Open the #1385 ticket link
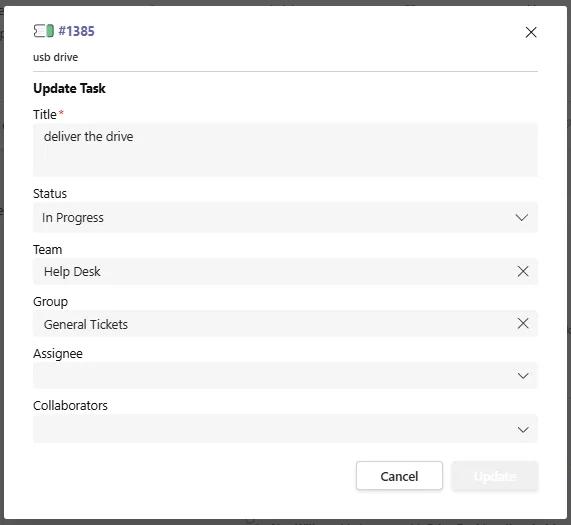Image resolution: width=571 pixels, height=525 pixels. click(x=76, y=31)
